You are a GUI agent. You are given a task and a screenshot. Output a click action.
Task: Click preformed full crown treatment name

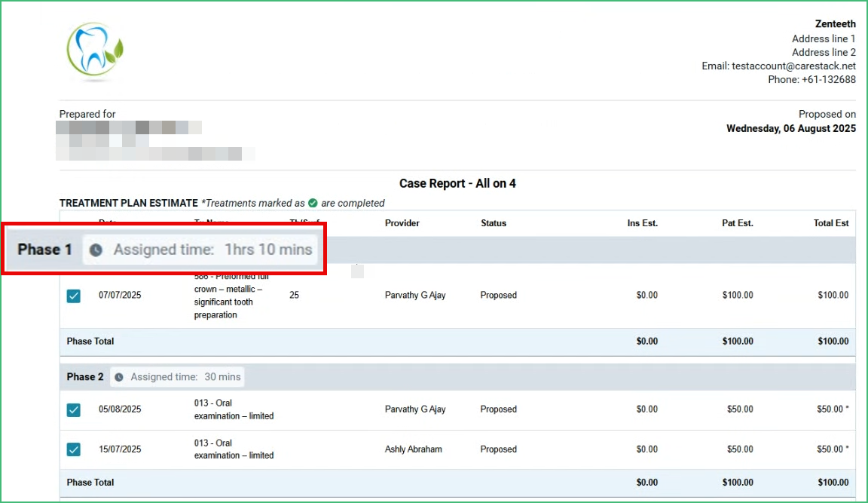coord(231,296)
